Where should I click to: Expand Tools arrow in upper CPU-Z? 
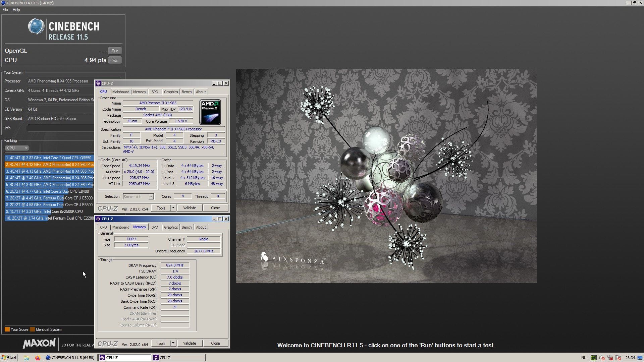tap(173, 208)
